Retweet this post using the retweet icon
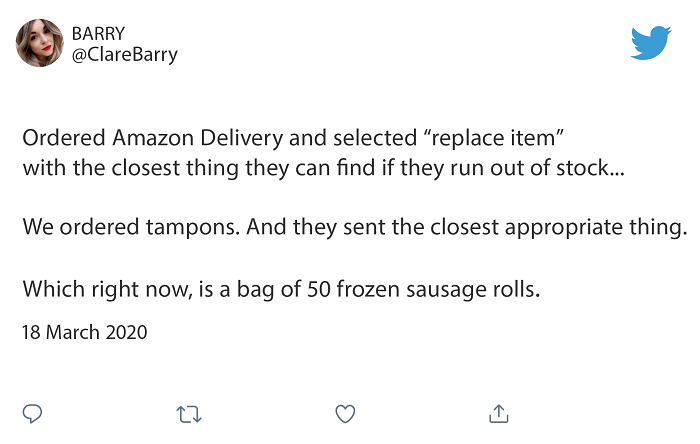Image resolution: width=700 pixels, height=444 pixels. tap(188, 412)
